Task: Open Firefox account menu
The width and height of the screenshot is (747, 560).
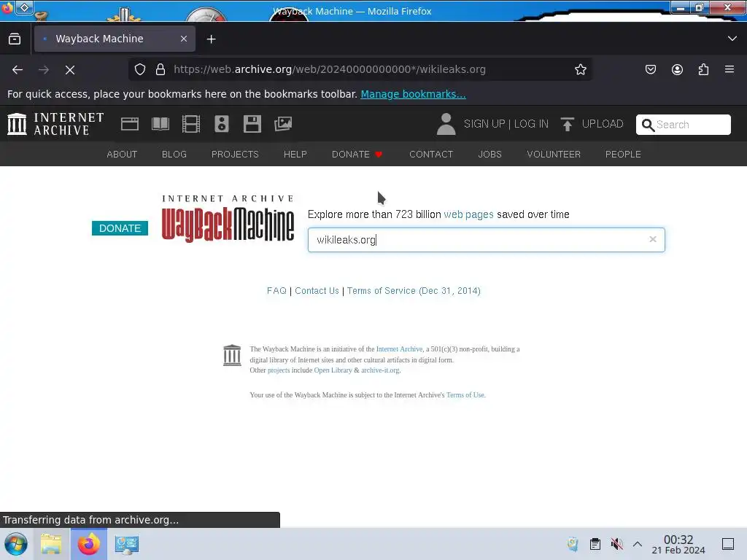Action: 677,69
